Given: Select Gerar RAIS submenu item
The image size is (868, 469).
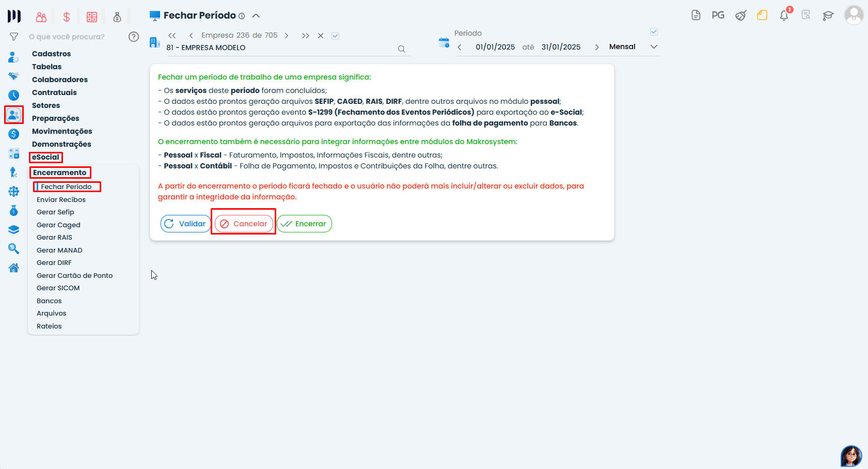Looking at the screenshot, I should click(x=55, y=237).
